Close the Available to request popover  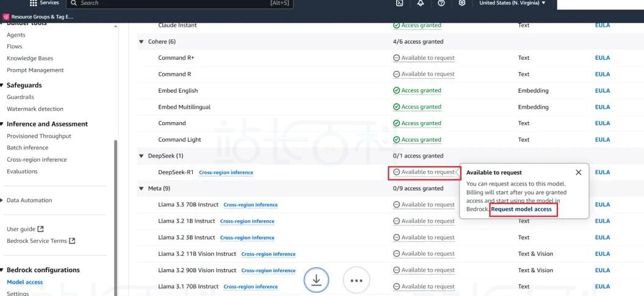[578, 172]
